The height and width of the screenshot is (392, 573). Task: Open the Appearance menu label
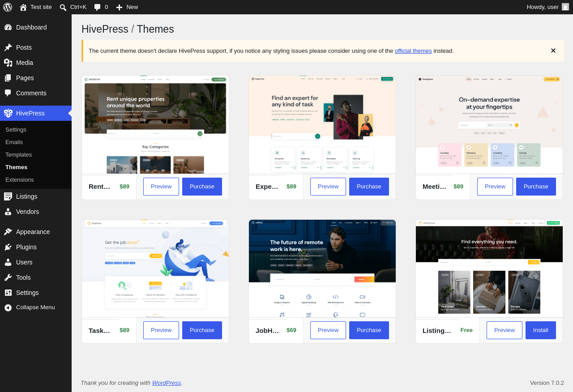click(x=33, y=232)
